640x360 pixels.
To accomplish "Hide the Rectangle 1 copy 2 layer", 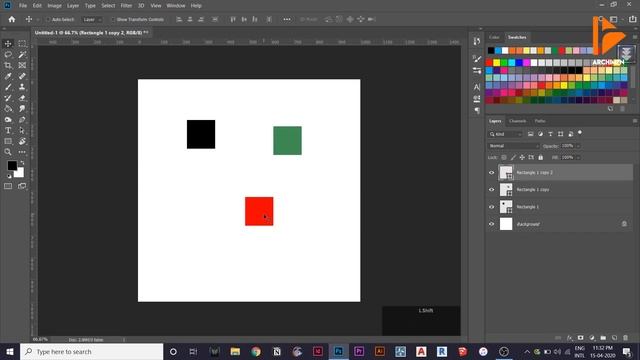I will 491,173.
